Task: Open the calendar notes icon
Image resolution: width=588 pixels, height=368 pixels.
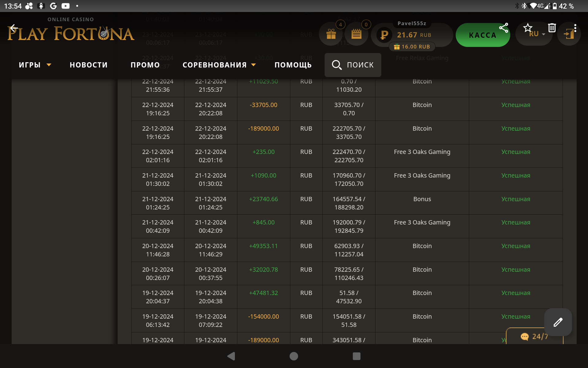Action: point(356,34)
